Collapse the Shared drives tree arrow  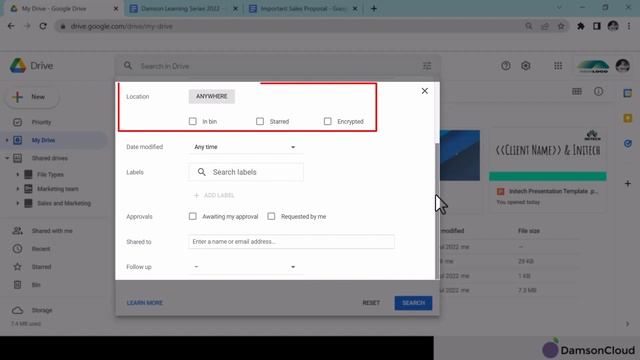tap(7, 158)
